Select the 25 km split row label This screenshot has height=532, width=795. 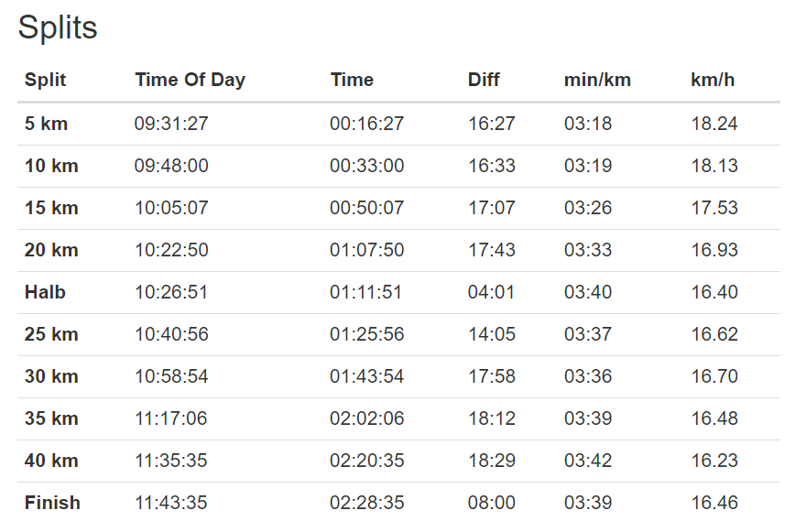(50, 334)
